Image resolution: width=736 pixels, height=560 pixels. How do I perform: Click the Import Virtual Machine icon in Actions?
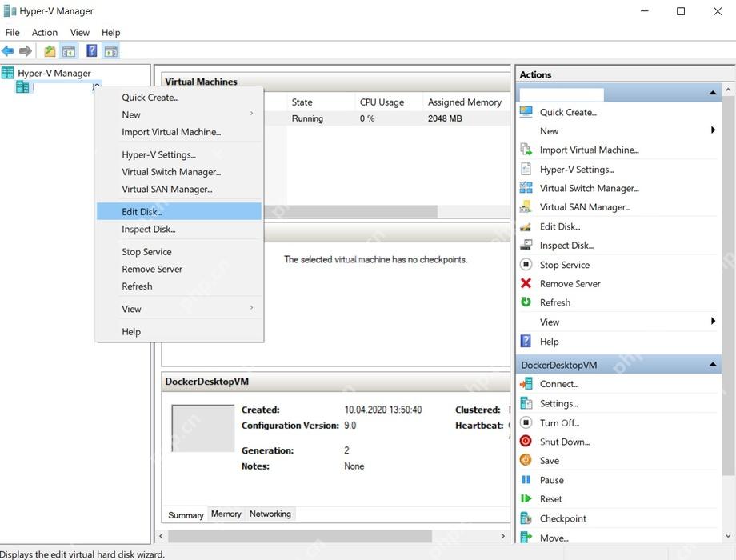tap(526, 150)
